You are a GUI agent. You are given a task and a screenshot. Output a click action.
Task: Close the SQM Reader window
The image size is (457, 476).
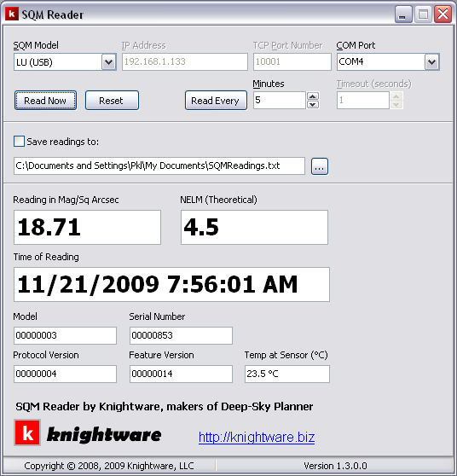tap(443, 15)
